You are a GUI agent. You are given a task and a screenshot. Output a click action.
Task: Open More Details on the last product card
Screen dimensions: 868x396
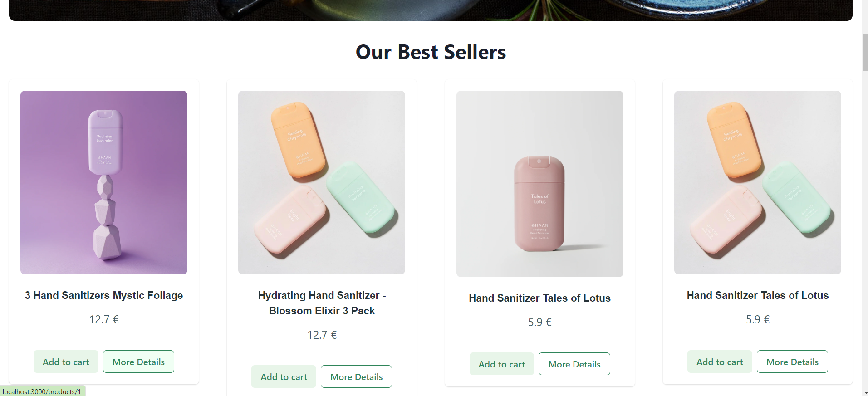792,362
